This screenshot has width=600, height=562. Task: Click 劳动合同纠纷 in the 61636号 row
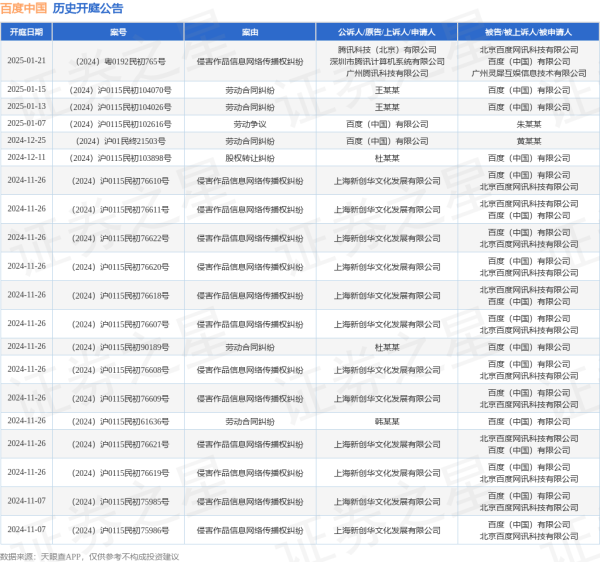pos(250,422)
